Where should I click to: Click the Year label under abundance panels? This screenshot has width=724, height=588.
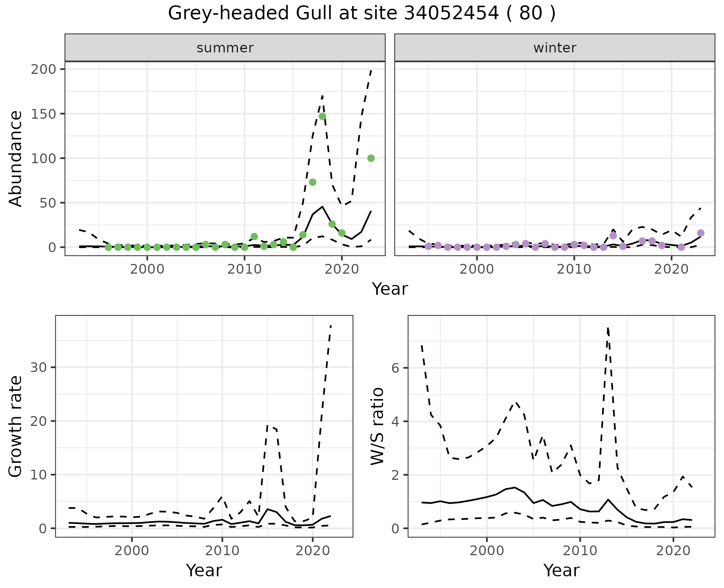coord(390,289)
